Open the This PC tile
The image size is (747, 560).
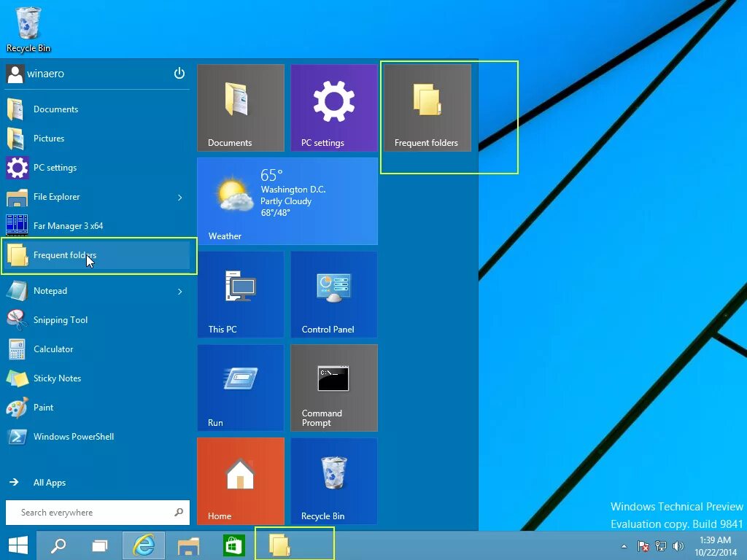click(x=241, y=295)
